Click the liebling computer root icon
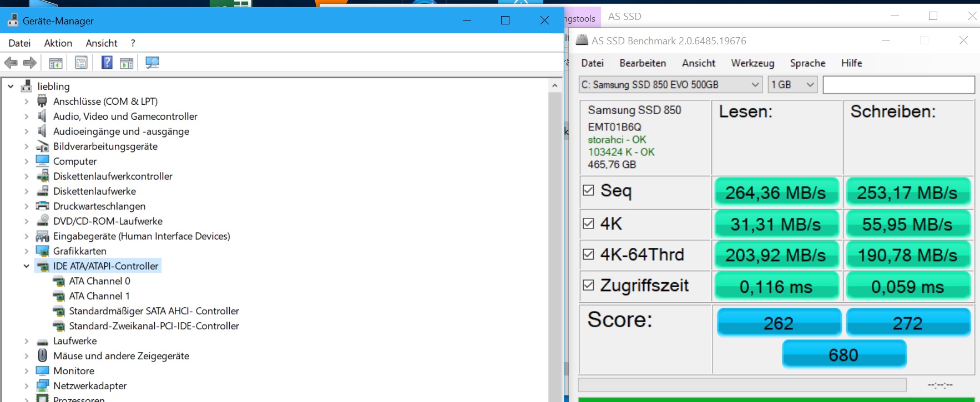The image size is (980, 402). 26,86
